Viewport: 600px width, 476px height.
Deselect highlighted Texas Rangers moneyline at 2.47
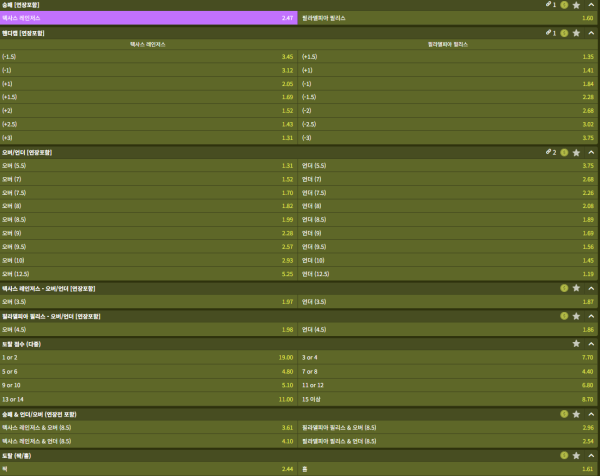[x=148, y=18]
